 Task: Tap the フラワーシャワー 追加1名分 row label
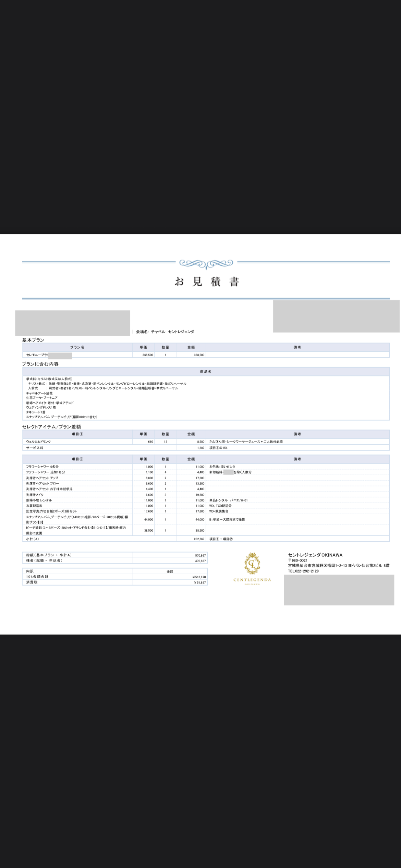(46, 472)
